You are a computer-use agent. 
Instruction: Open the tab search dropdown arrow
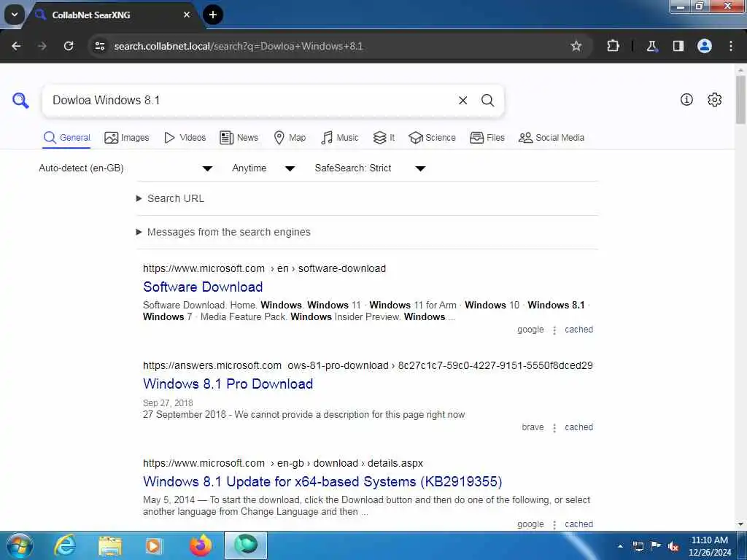click(15, 15)
